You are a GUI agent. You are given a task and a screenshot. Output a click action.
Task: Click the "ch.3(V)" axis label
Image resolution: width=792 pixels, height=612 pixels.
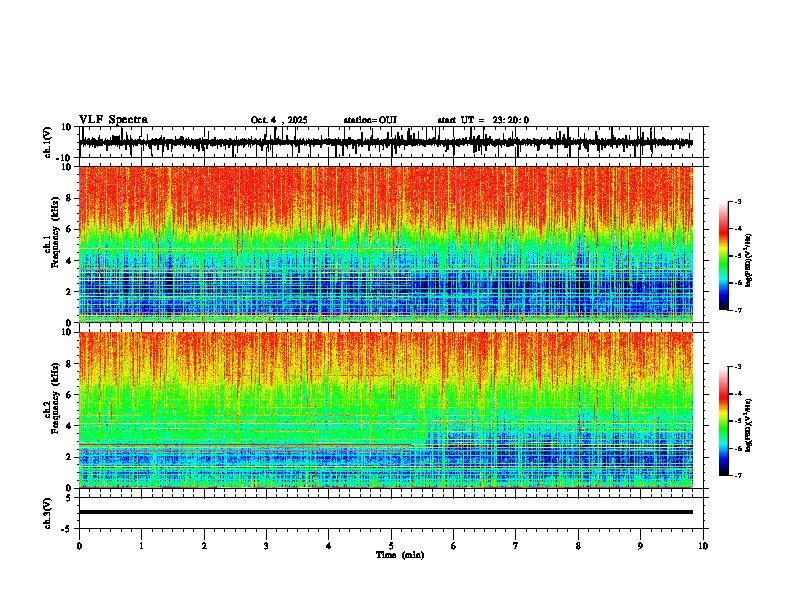click(48, 513)
